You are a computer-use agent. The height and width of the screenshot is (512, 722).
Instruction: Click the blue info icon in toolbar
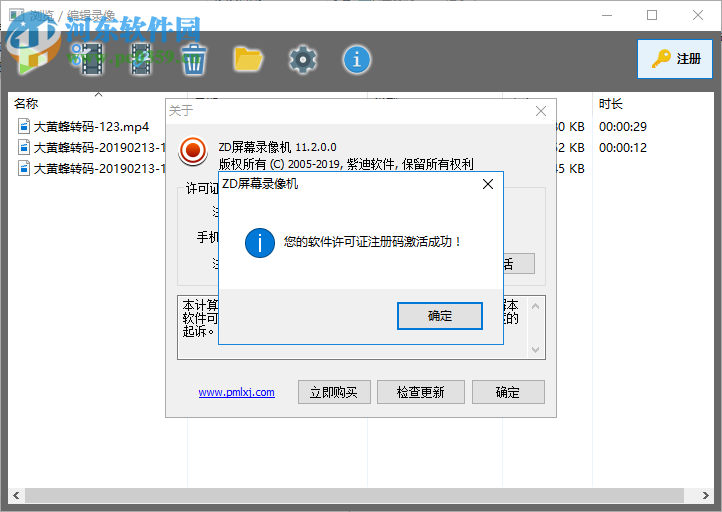(356, 59)
